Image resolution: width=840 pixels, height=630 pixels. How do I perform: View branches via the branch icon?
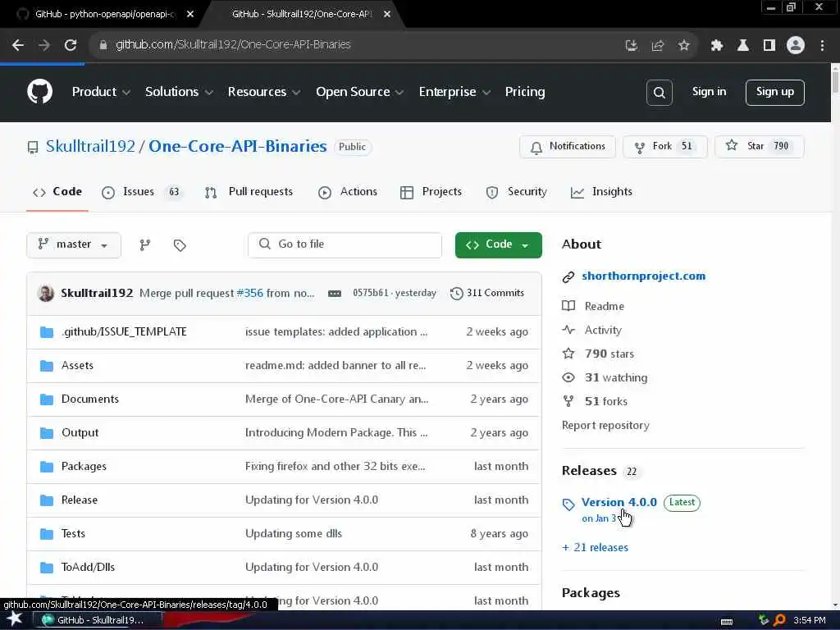click(144, 245)
